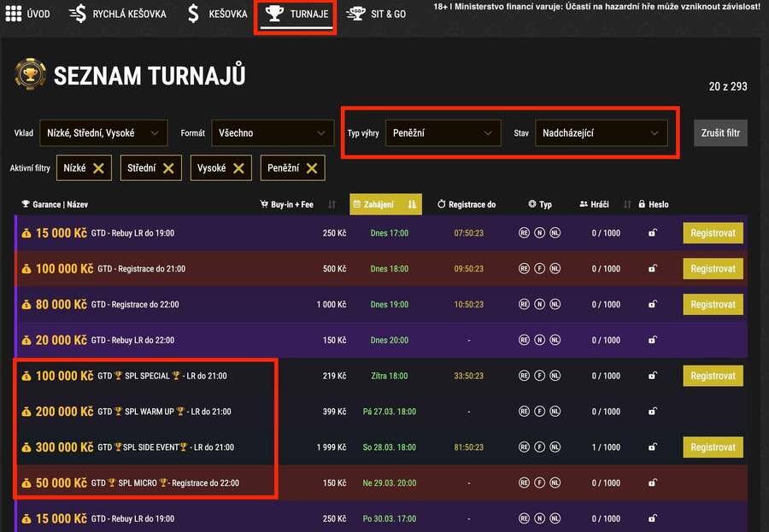This screenshot has width=769, height=532.
Task: Click the Kešovka dollar icon
Action: click(193, 14)
